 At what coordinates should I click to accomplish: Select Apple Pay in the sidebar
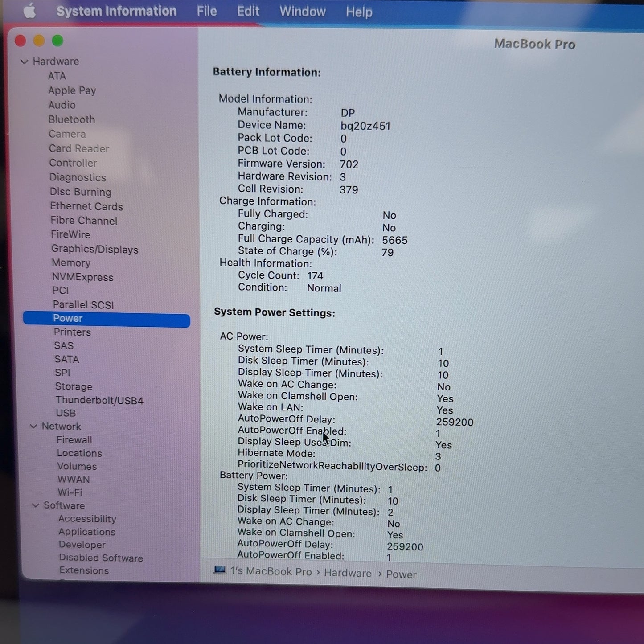pyautogui.click(x=72, y=90)
